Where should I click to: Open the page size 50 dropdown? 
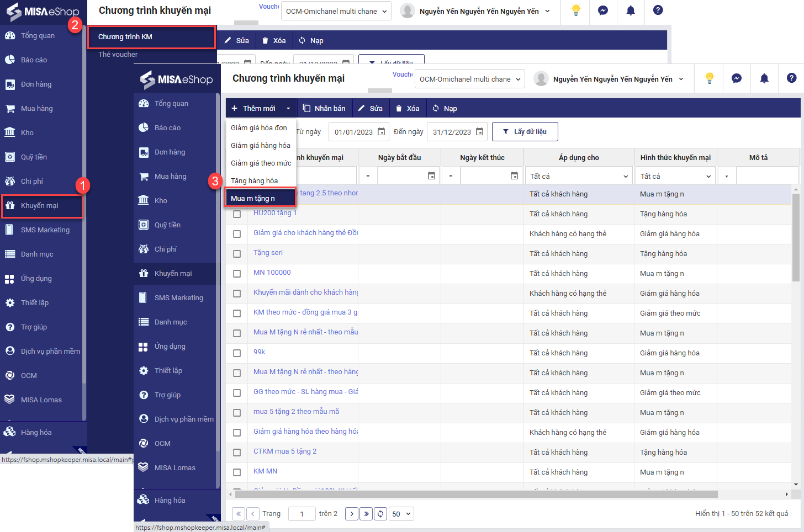401,514
